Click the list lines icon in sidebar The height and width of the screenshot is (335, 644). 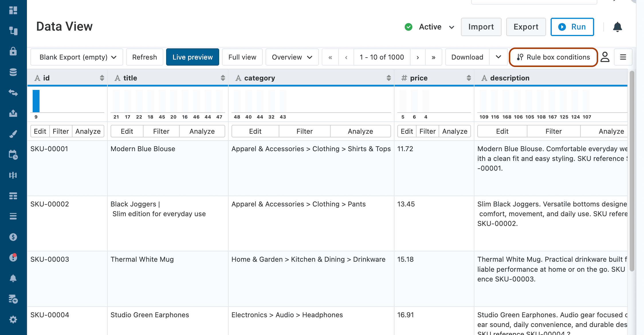coord(13,216)
